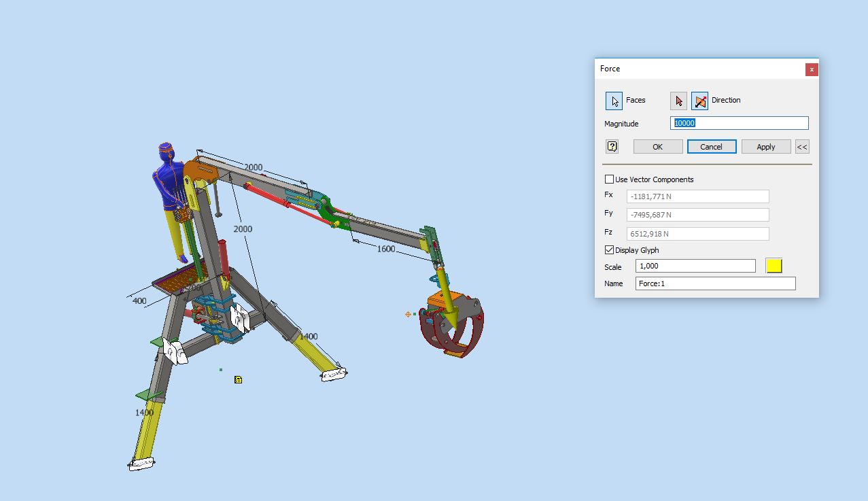Click the Faces selection arrow icon
The image size is (868, 501).
point(614,101)
